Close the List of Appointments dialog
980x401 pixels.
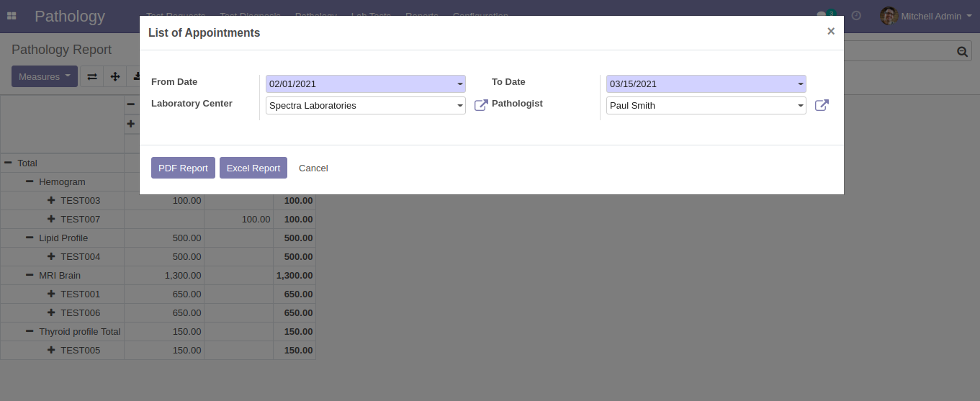point(830,32)
